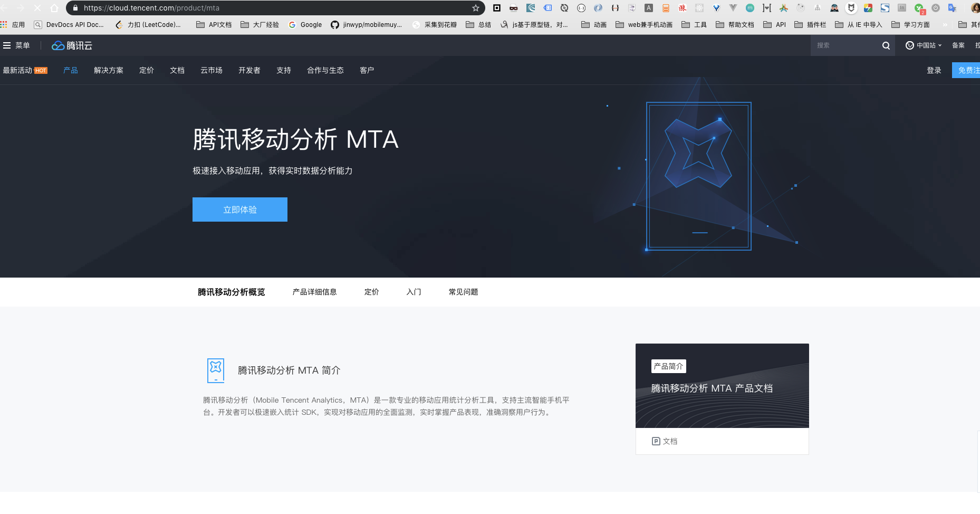Bookmark this page with the star icon

click(476, 8)
